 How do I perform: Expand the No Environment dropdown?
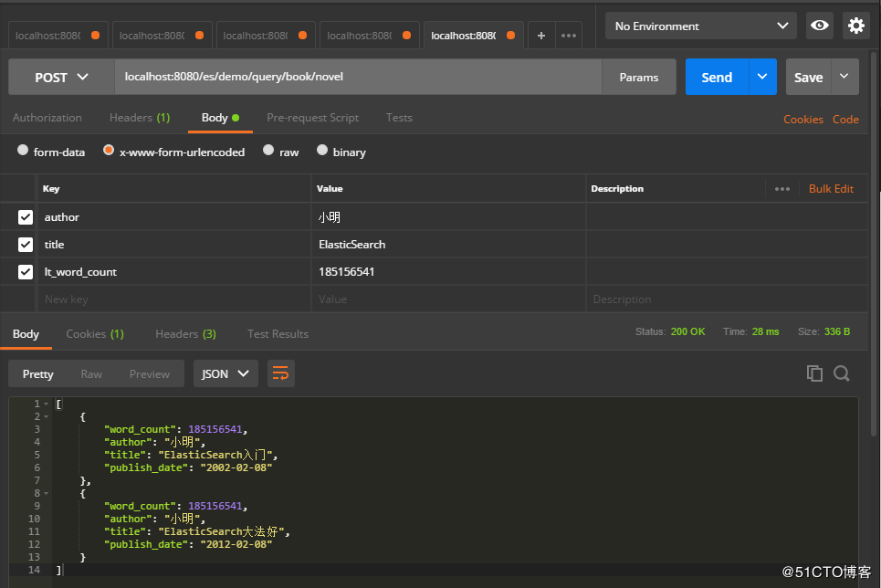pyautogui.click(x=700, y=26)
